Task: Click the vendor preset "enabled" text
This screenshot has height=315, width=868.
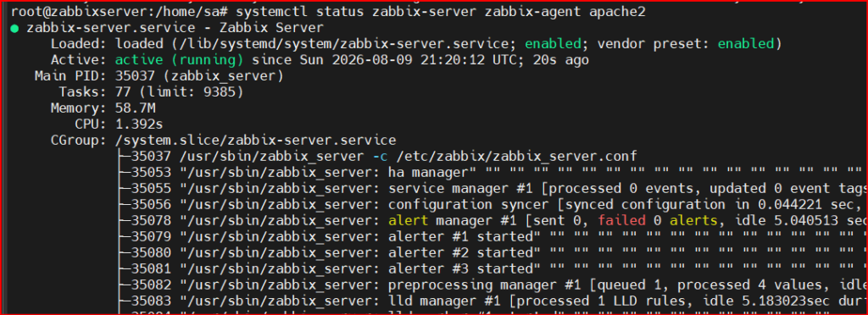Action: click(x=745, y=44)
